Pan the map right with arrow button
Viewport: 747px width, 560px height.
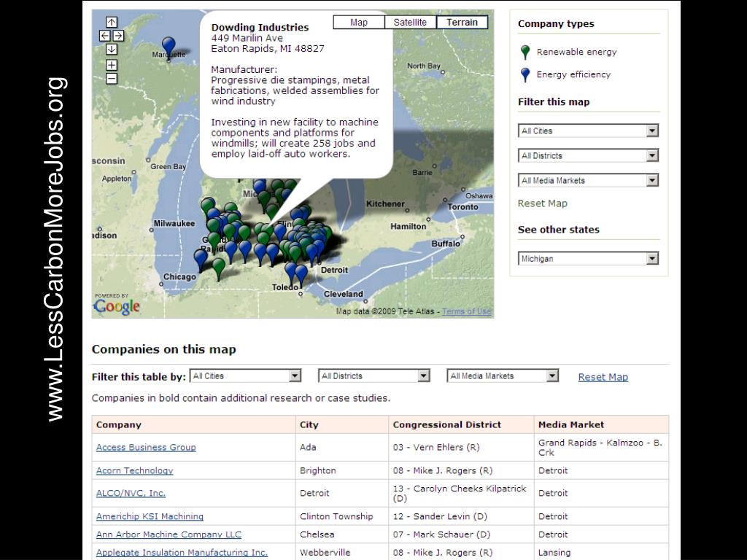tap(118, 36)
